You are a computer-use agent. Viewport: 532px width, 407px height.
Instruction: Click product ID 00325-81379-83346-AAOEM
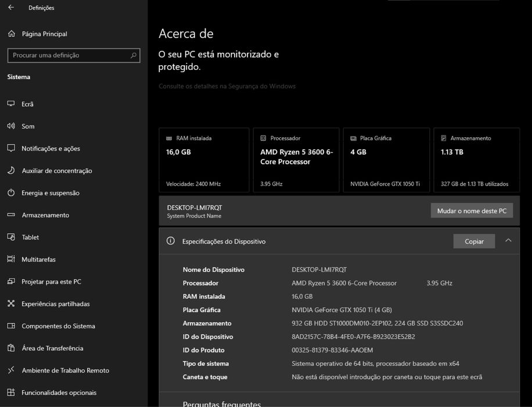click(332, 350)
